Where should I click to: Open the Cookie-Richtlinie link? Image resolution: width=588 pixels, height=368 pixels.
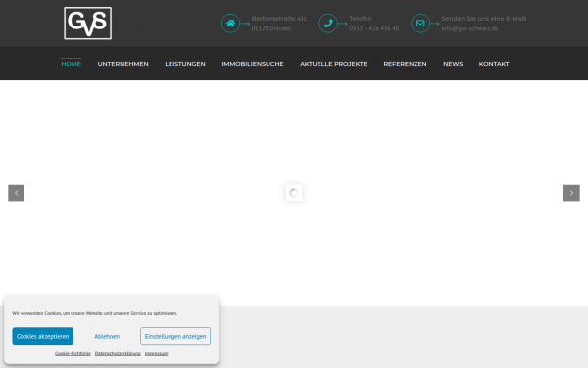73,353
